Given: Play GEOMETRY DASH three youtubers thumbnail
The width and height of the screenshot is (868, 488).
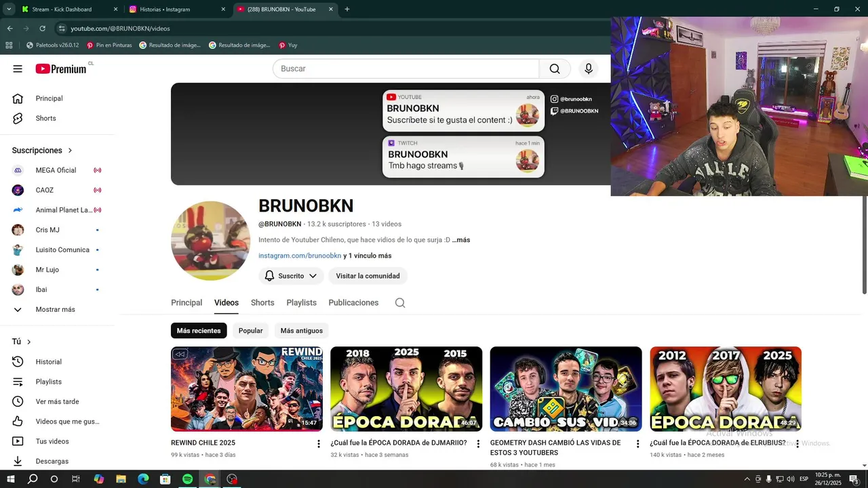Looking at the screenshot, I should pyautogui.click(x=566, y=389).
